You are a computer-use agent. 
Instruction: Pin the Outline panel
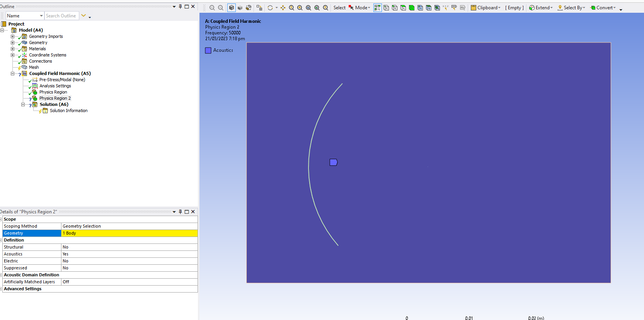click(180, 7)
